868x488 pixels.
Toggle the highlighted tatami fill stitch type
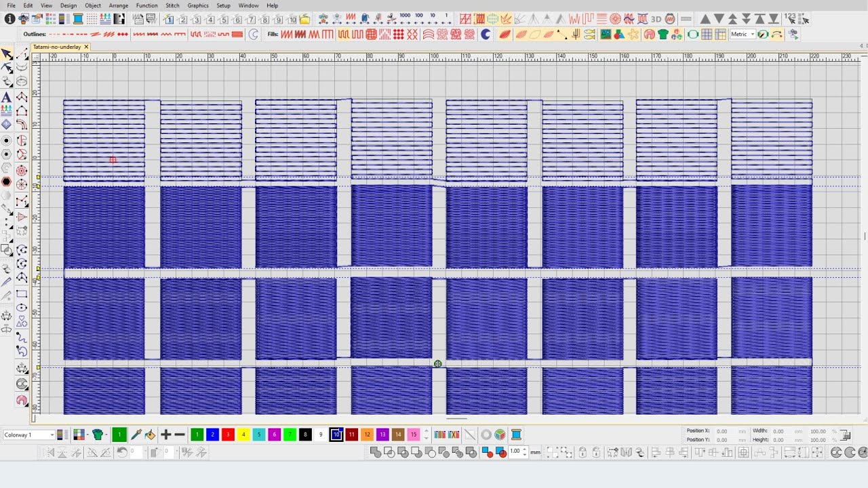343,34
